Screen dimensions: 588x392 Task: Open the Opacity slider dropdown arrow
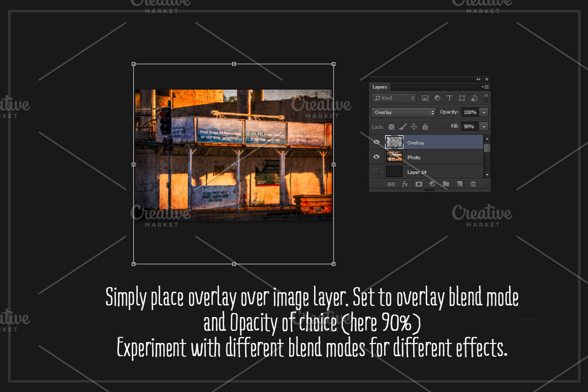[x=484, y=112]
